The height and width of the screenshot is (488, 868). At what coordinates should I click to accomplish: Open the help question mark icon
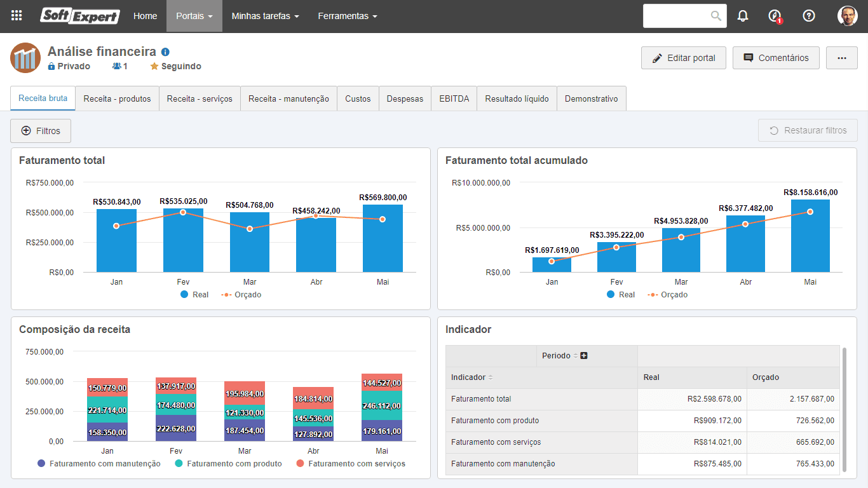coord(809,16)
